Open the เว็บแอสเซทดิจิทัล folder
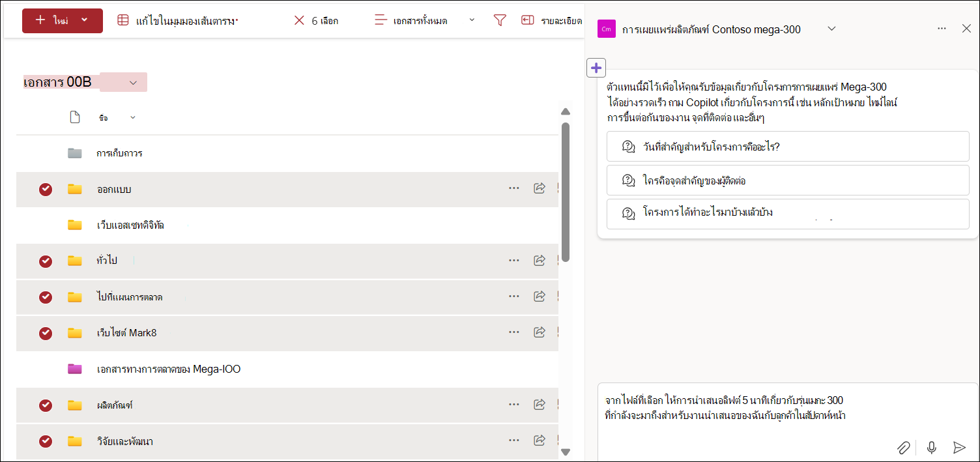Image resolution: width=980 pixels, height=462 pixels. click(x=130, y=225)
